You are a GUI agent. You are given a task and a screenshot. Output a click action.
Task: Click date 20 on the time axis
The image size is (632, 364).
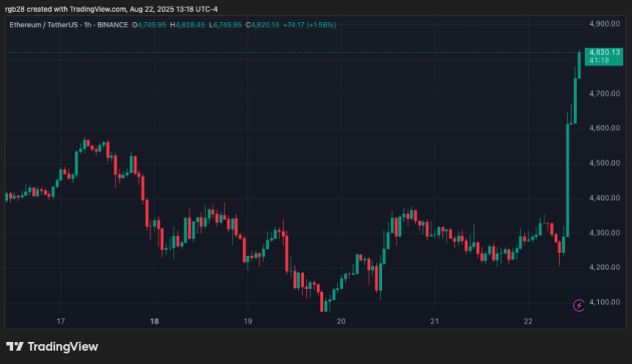pyautogui.click(x=341, y=321)
